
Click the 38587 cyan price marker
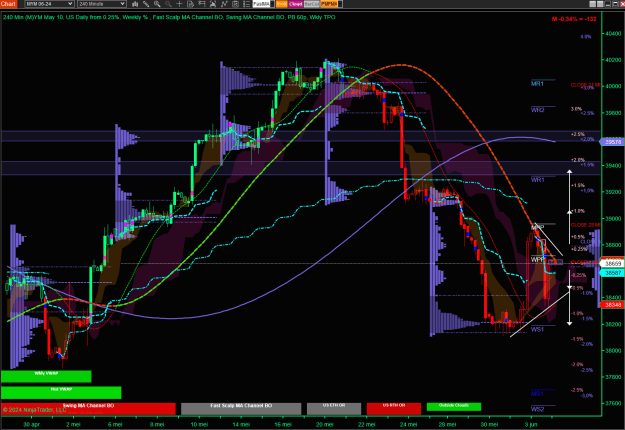(x=613, y=273)
